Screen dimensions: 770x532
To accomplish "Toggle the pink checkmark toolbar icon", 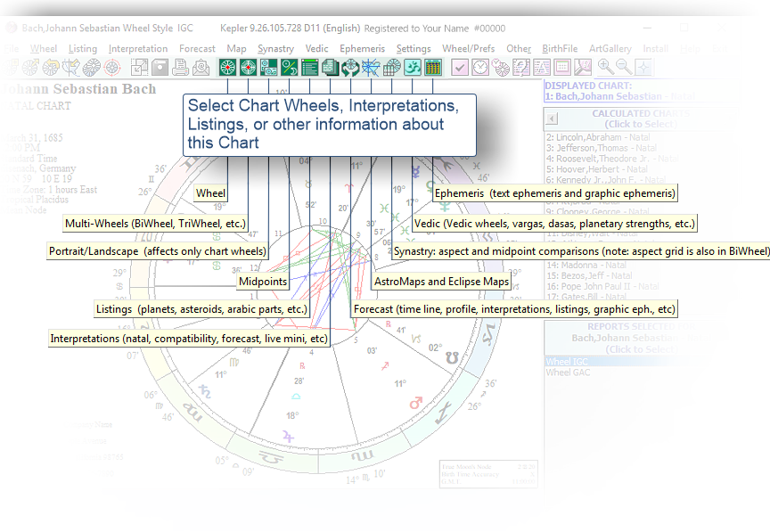I will click(x=460, y=67).
